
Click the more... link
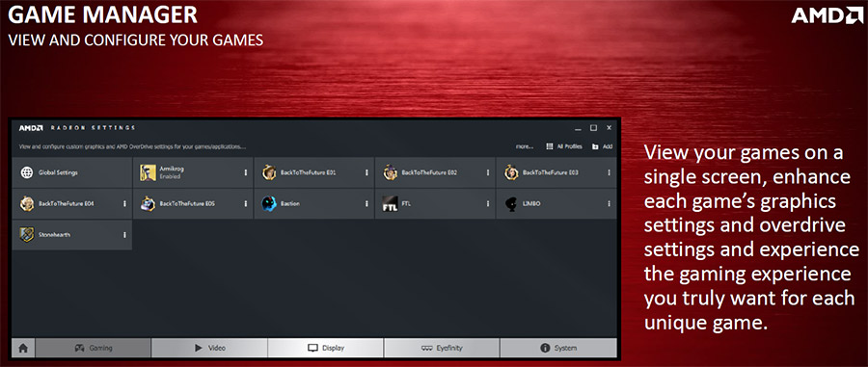pos(525,147)
